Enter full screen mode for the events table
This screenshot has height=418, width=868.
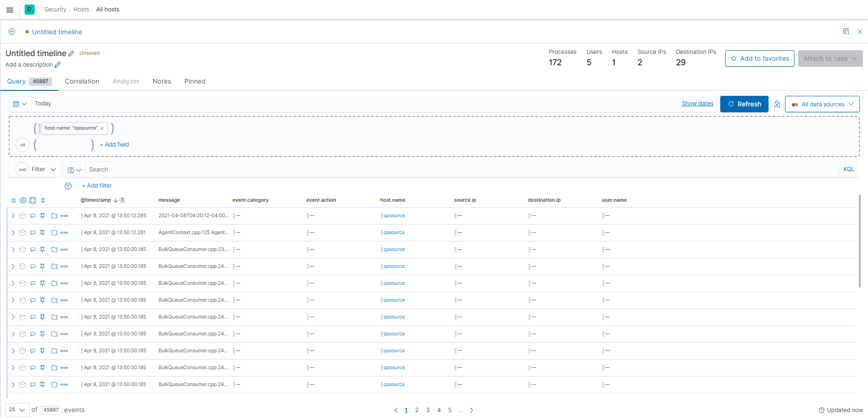pos(32,200)
